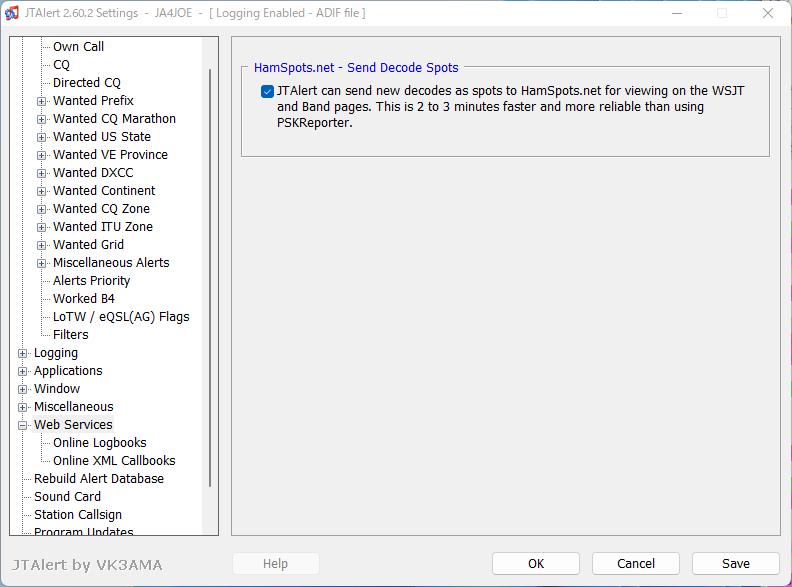Select the CQ alert item
792x587 pixels.
pyautogui.click(x=61, y=65)
